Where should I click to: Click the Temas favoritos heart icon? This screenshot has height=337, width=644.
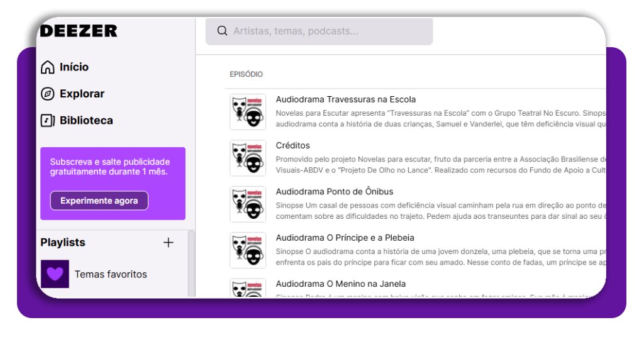[x=55, y=274]
